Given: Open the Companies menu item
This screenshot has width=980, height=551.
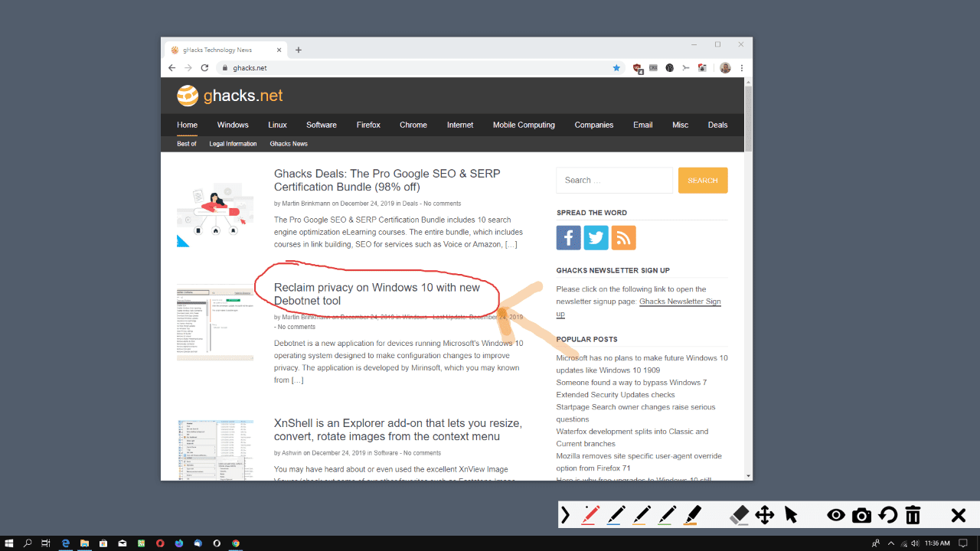Looking at the screenshot, I should tap(594, 125).
